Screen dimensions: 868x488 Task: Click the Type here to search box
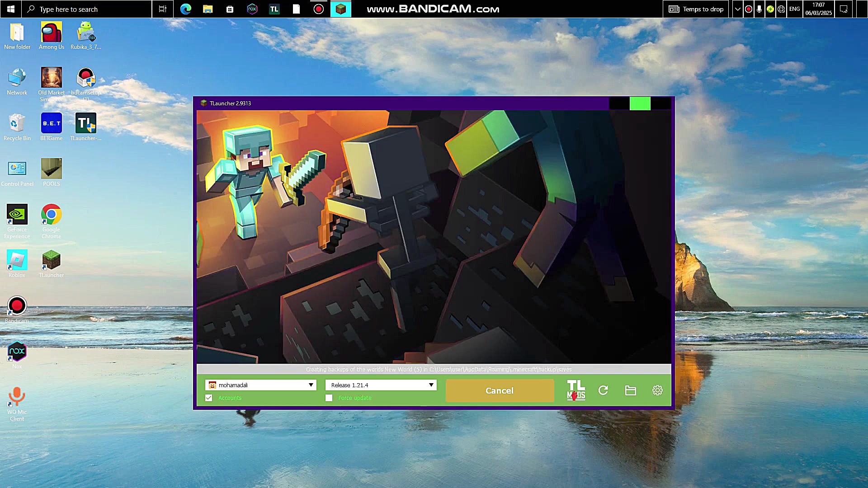[x=87, y=9]
